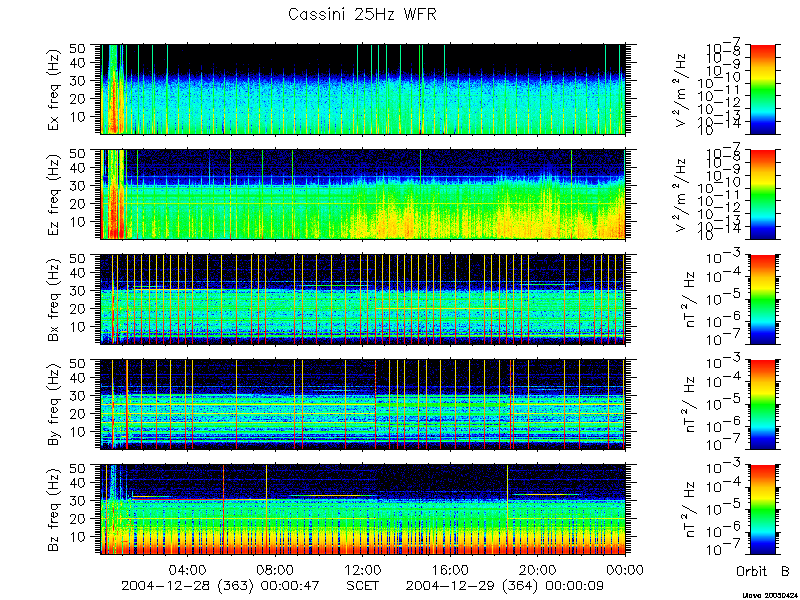Click the Bx panel color scale bar
The image size is (800, 600).
point(762,299)
